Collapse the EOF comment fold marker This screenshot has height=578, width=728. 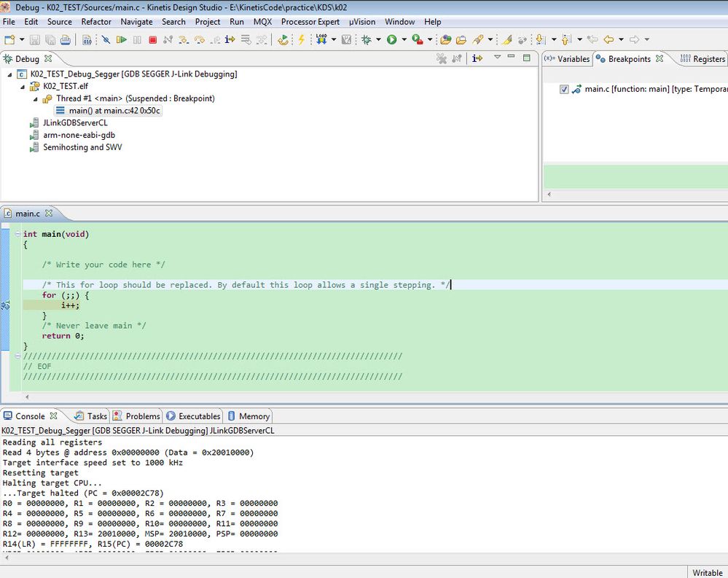(17, 356)
